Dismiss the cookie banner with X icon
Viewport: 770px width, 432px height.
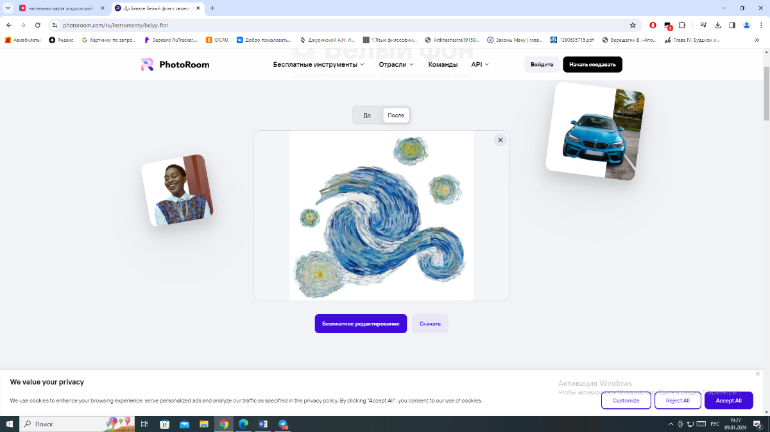(757, 374)
